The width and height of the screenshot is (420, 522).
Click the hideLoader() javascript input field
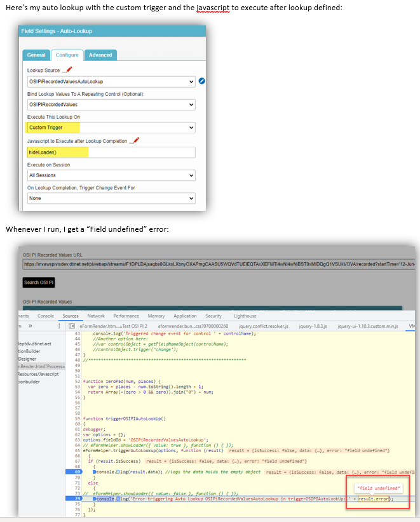(111, 152)
